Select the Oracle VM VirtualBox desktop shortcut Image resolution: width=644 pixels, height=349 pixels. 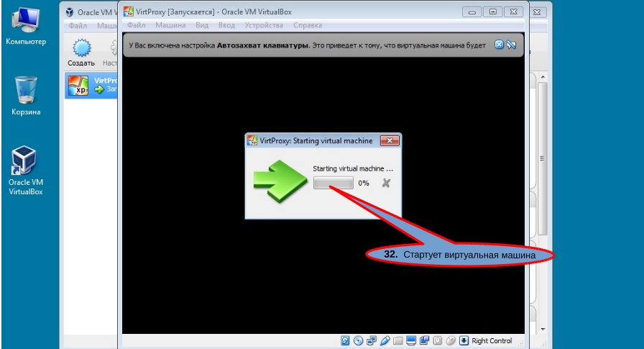click(x=25, y=171)
